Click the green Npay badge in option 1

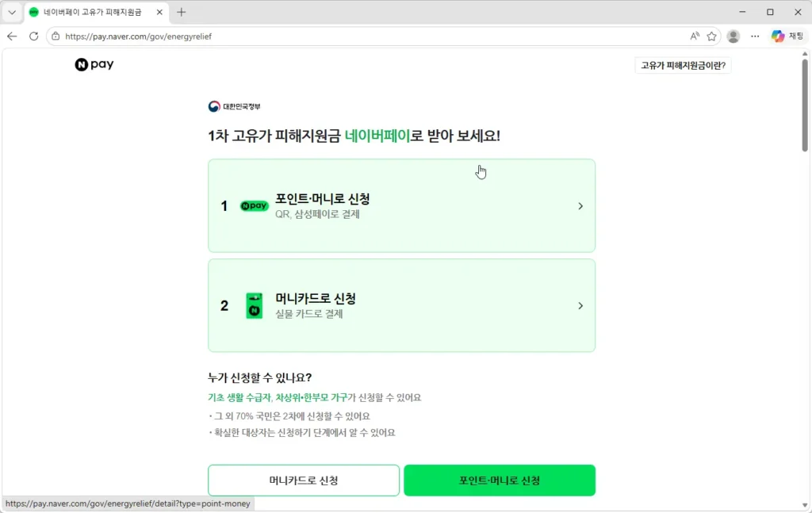tap(255, 206)
